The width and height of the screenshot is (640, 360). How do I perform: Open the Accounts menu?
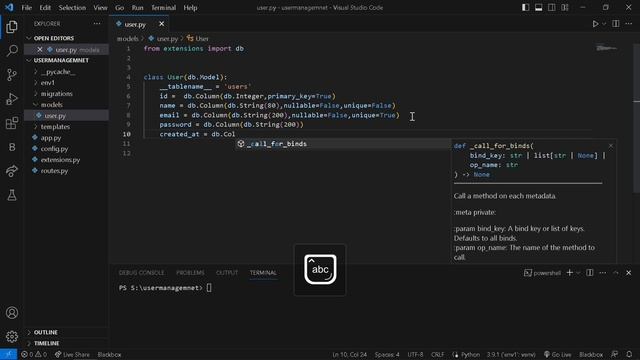[x=12, y=313]
